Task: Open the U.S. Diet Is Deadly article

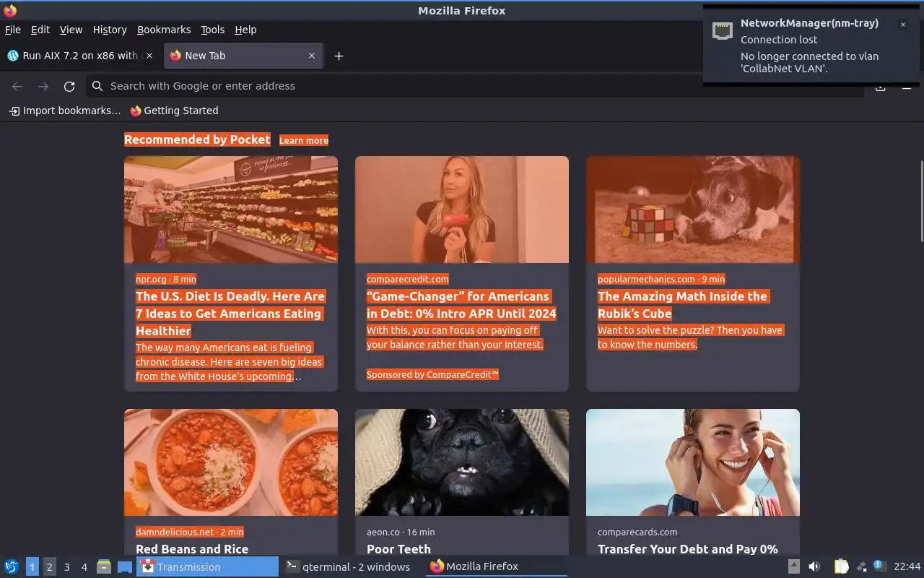Action: click(230, 314)
